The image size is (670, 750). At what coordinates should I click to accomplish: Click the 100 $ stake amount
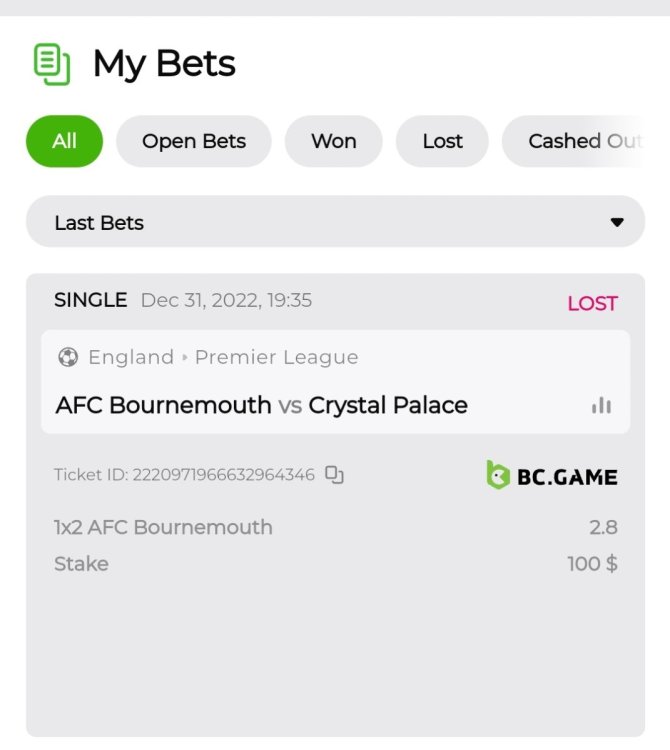point(592,564)
